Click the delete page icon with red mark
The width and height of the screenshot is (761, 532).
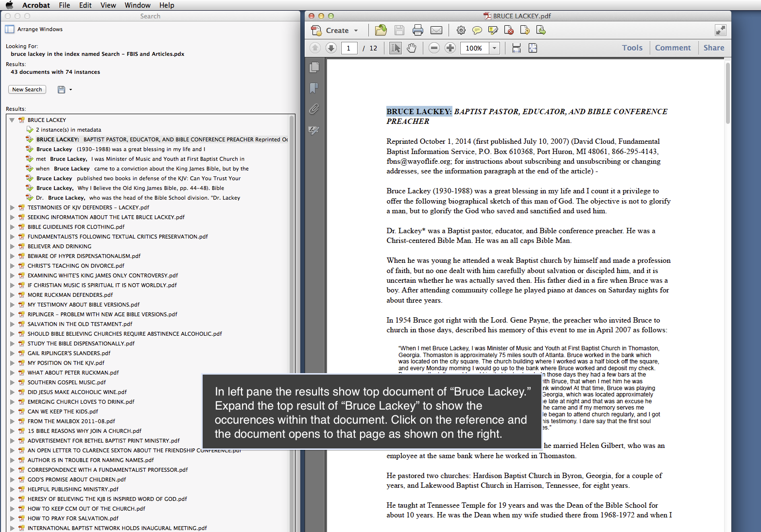(509, 30)
